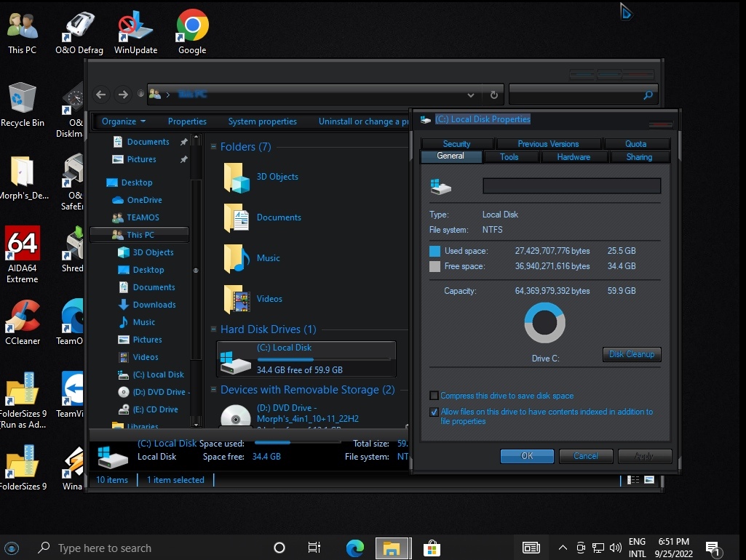Switch to the Security tab
Screen dimensions: 746x560
coord(456,144)
